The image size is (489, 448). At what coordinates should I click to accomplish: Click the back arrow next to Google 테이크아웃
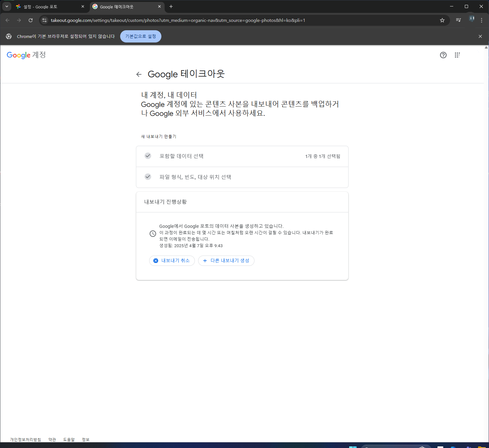(139, 74)
